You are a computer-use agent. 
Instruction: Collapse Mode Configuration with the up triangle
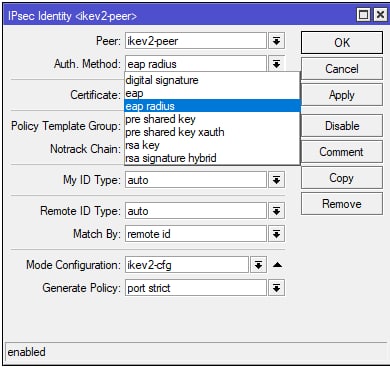coord(277,265)
